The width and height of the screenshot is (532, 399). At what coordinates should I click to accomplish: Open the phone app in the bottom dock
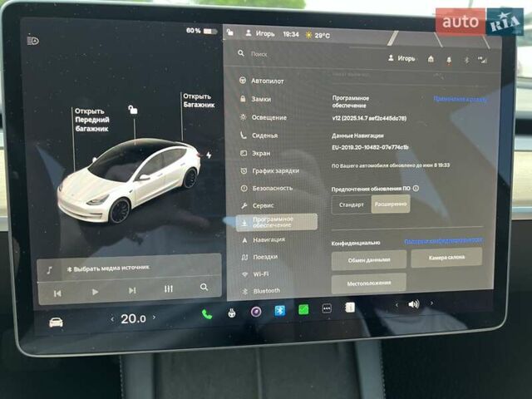(206, 313)
